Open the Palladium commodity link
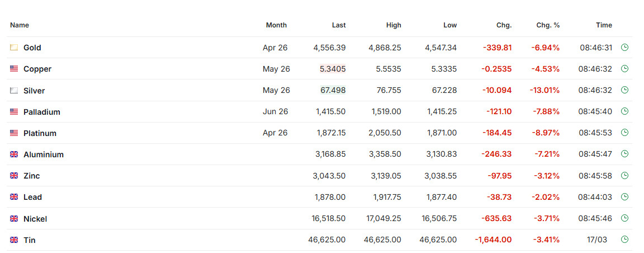 coord(42,112)
